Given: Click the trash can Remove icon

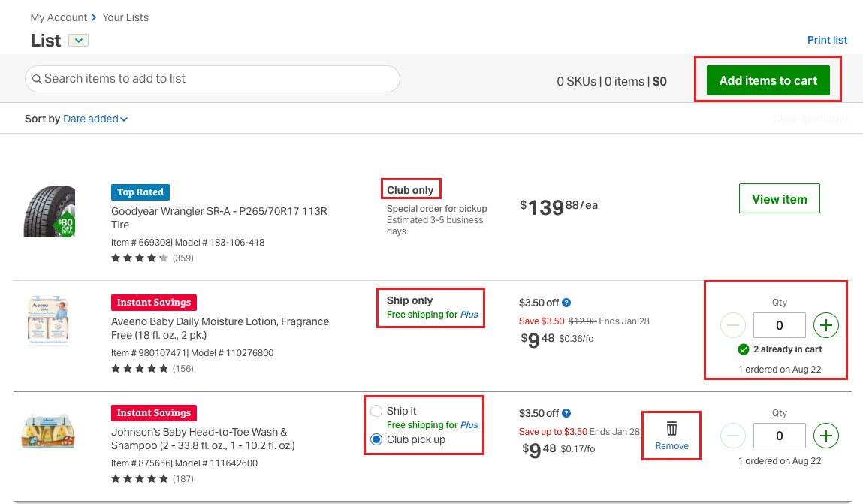Looking at the screenshot, I should [671, 429].
